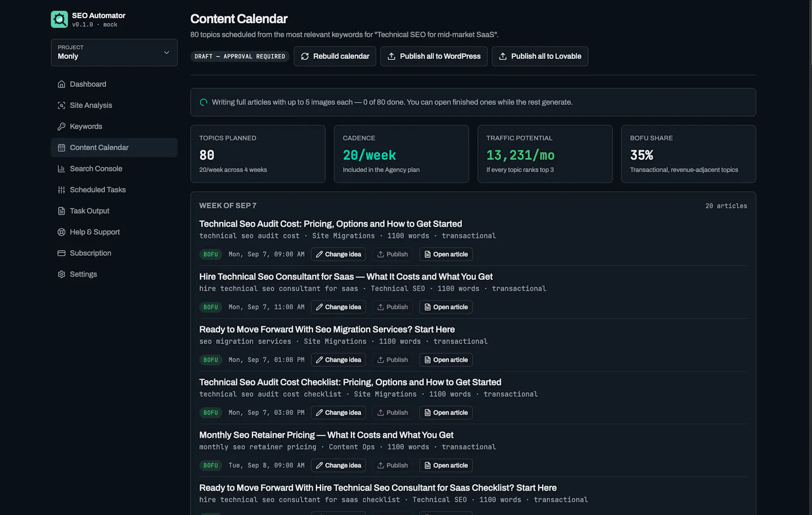The width and height of the screenshot is (812, 515).
Task: Click publish upload icon on Seo Migration Services row
Action: point(381,360)
